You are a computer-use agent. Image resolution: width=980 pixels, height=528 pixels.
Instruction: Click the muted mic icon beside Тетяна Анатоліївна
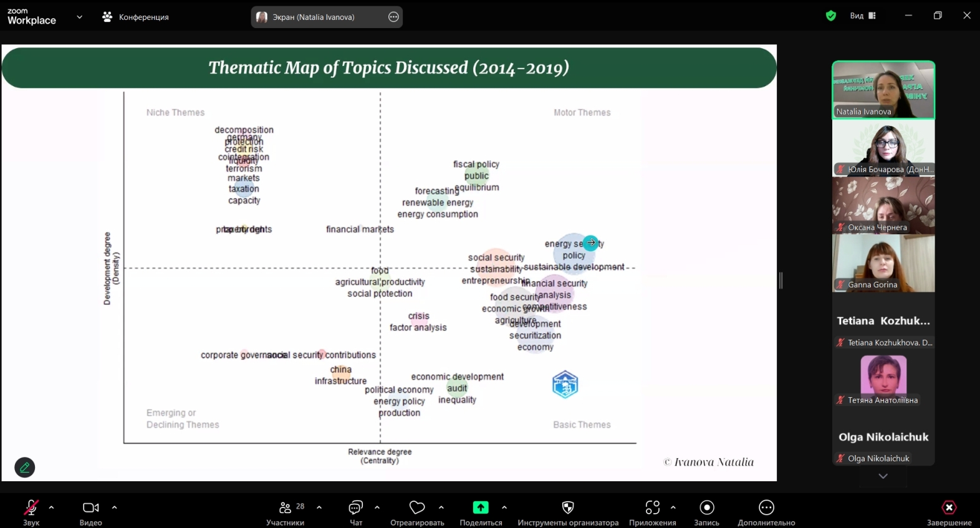[840, 400]
